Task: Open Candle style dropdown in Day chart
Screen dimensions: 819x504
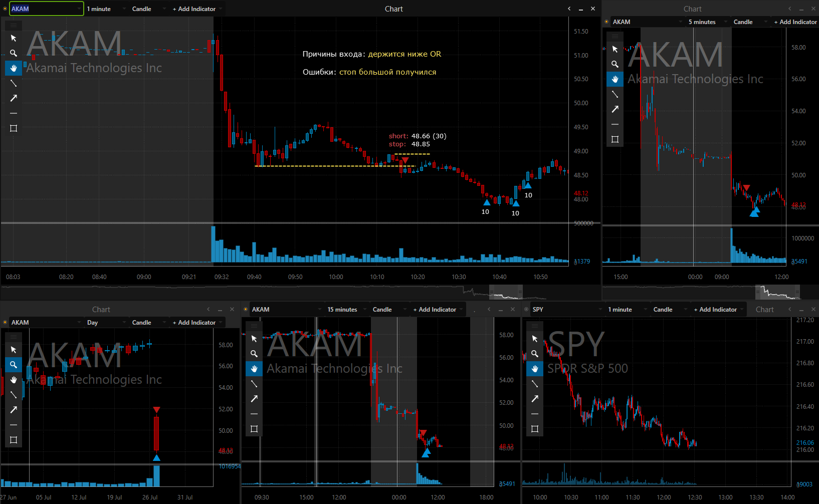Action: tap(149, 322)
